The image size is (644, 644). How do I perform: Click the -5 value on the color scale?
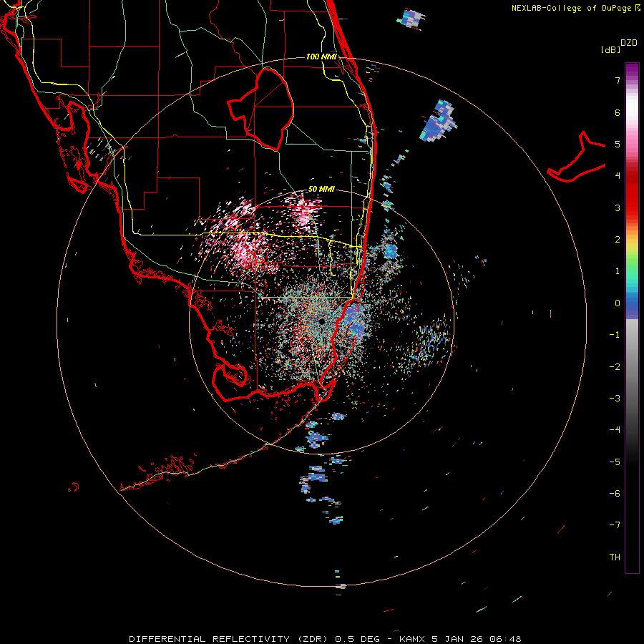tap(615, 462)
